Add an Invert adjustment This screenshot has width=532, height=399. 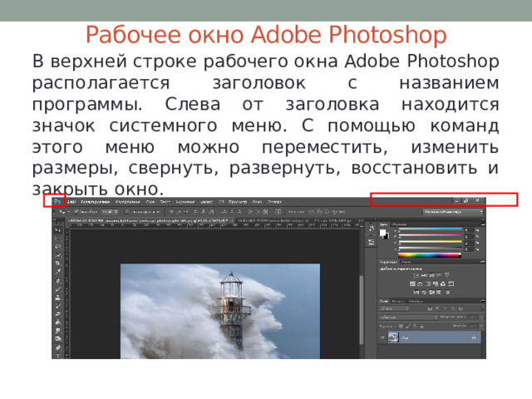click(x=416, y=292)
